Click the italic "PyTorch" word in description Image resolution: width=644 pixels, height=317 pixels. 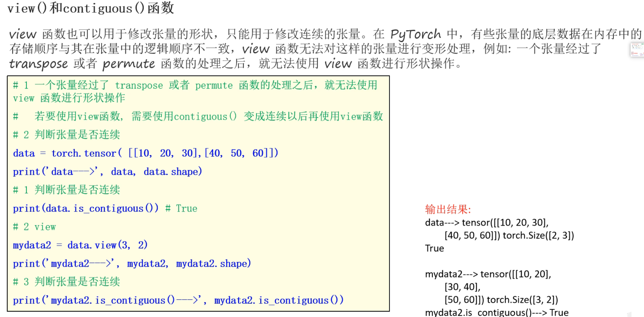[x=415, y=34]
